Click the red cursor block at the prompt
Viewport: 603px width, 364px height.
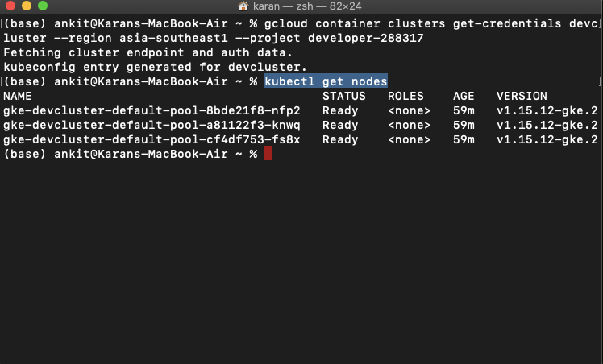pos(268,154)
